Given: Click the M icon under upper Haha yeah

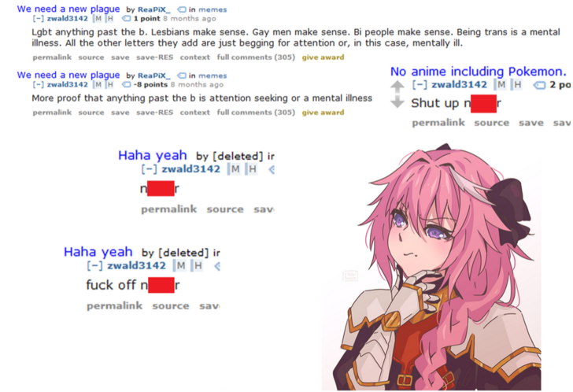Looking at the screenshot, I should (x=235, y=168).
